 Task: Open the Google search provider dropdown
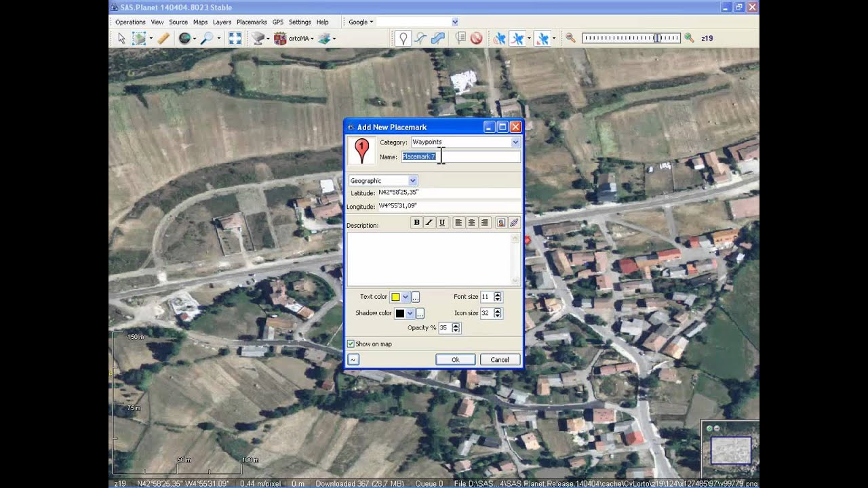(x=360, y=22)
